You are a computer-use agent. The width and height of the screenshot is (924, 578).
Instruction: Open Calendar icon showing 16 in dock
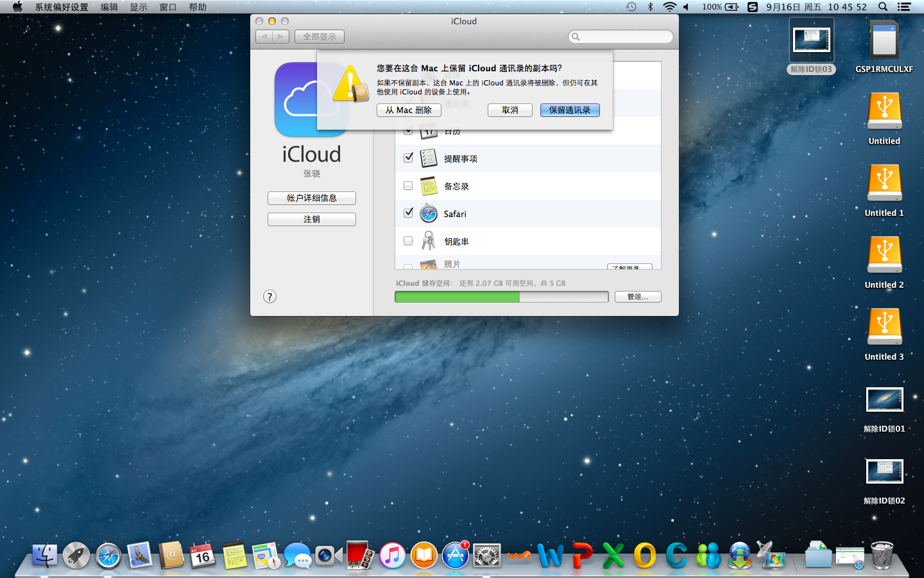pyautogui.click(x=203, y=556)
